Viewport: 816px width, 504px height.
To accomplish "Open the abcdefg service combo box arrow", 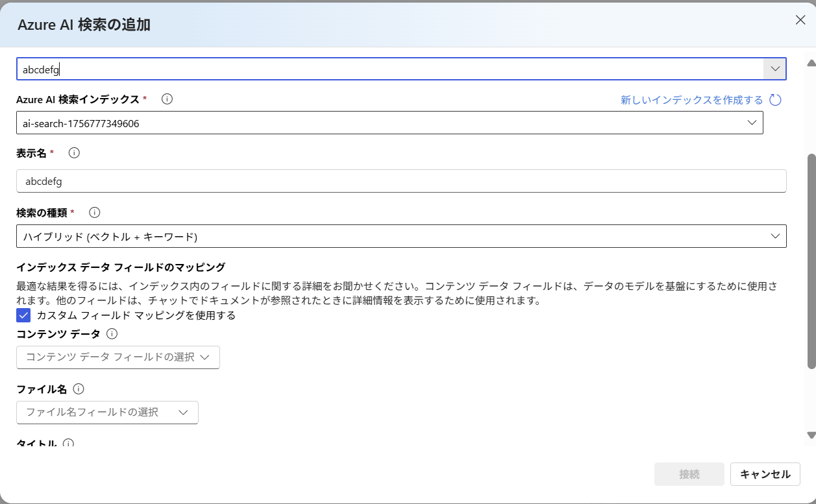I will pos(774,69).
